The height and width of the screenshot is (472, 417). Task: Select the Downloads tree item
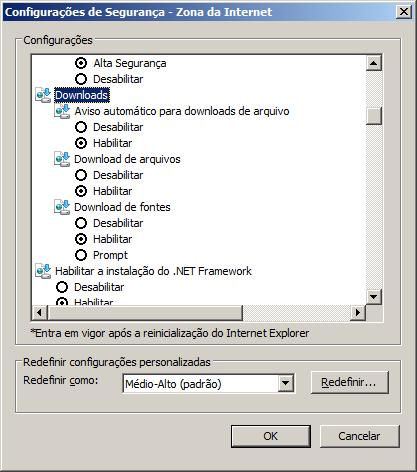click(x=82, y=95)
